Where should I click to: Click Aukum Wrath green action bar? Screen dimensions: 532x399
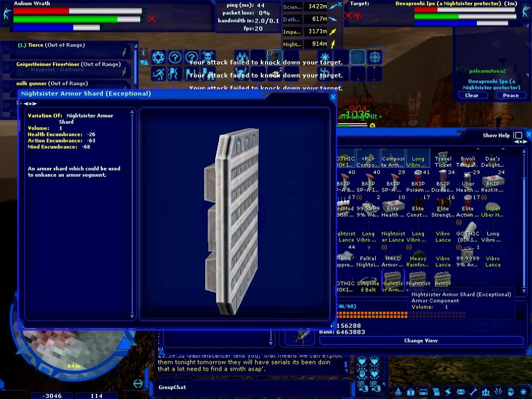point(77,19)
